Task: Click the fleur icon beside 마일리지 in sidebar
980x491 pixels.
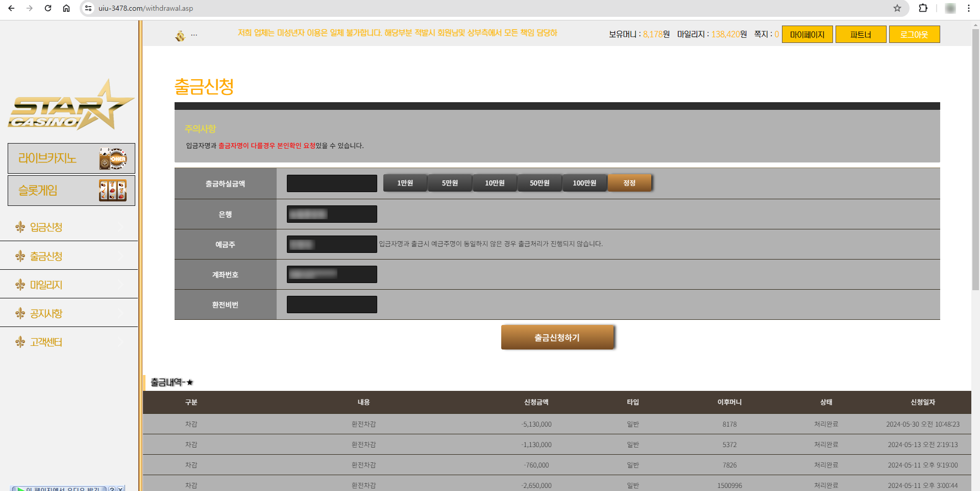Action: coord(20,285)
